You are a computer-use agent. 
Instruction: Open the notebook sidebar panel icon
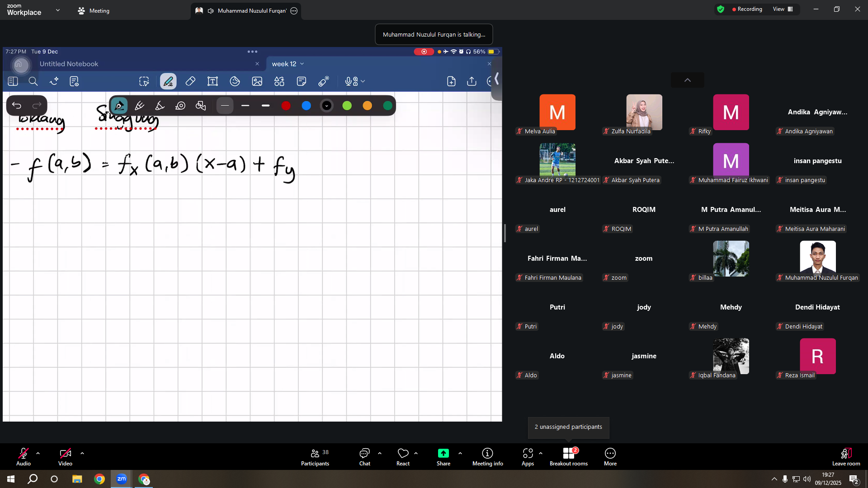[13, 81]
